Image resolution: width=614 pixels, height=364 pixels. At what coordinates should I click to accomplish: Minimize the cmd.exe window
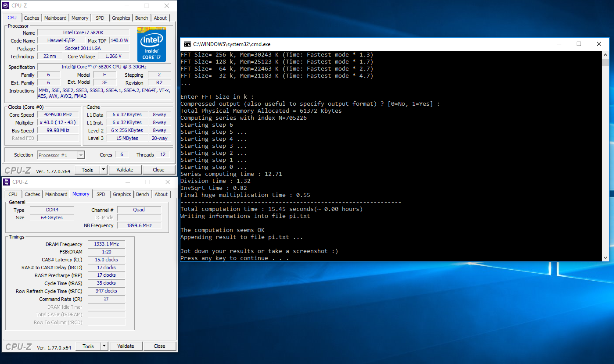559,44
